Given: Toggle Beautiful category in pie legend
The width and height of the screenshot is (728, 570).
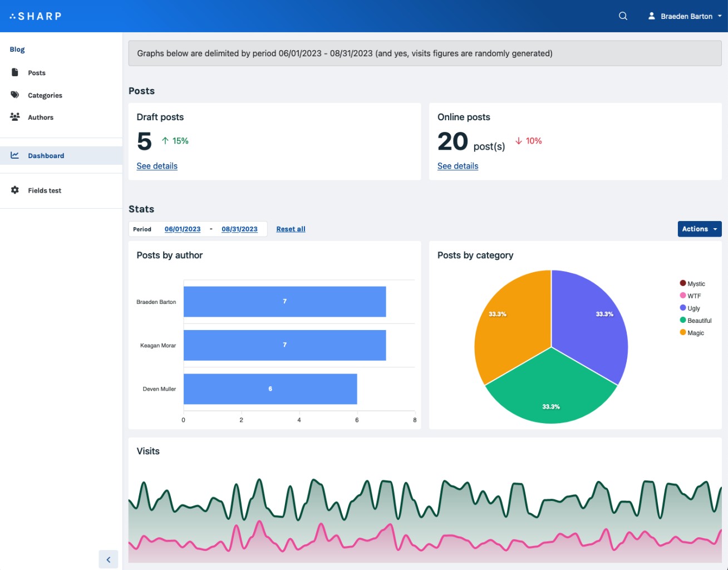Looking at the screenshot, I should pyautogui.click(x=695, y=321).
